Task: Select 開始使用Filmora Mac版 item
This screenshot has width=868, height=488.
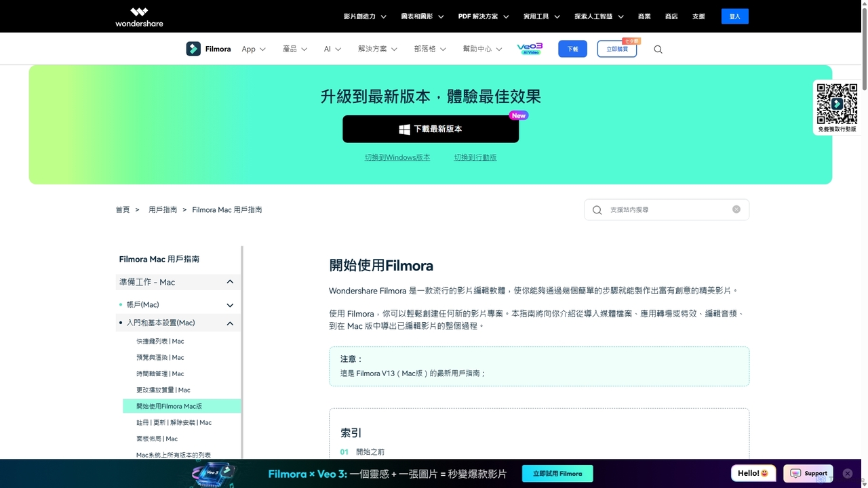Action: [x=182, y=406]
